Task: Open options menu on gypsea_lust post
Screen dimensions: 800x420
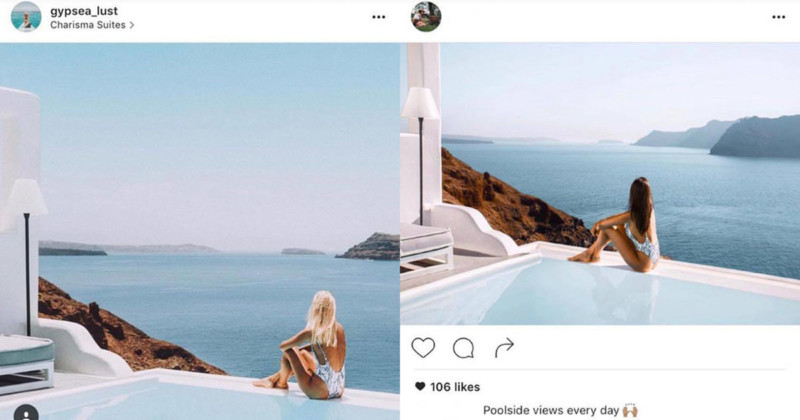Action: [x=379, y=17]
